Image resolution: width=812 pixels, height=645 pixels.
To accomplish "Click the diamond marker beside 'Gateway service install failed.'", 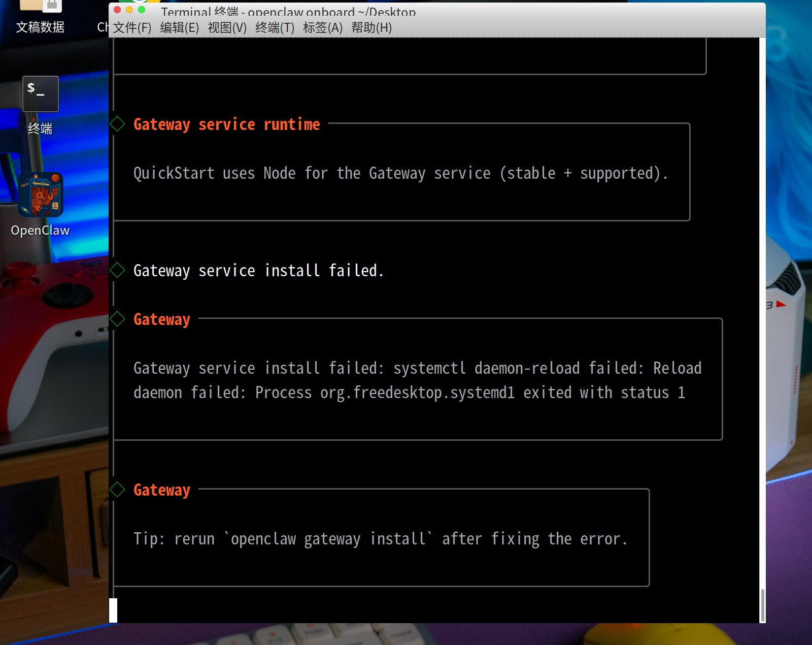I will [118, 270].
